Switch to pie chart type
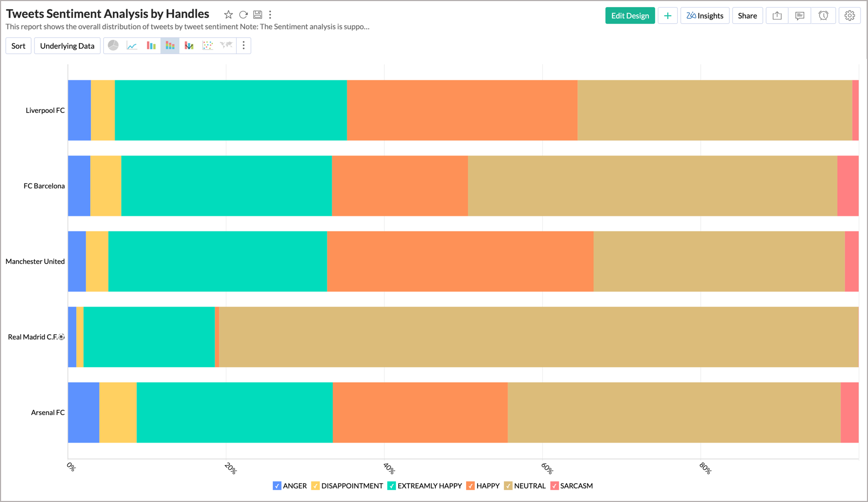This screenshot has height=502, width=868. [113, 45]
